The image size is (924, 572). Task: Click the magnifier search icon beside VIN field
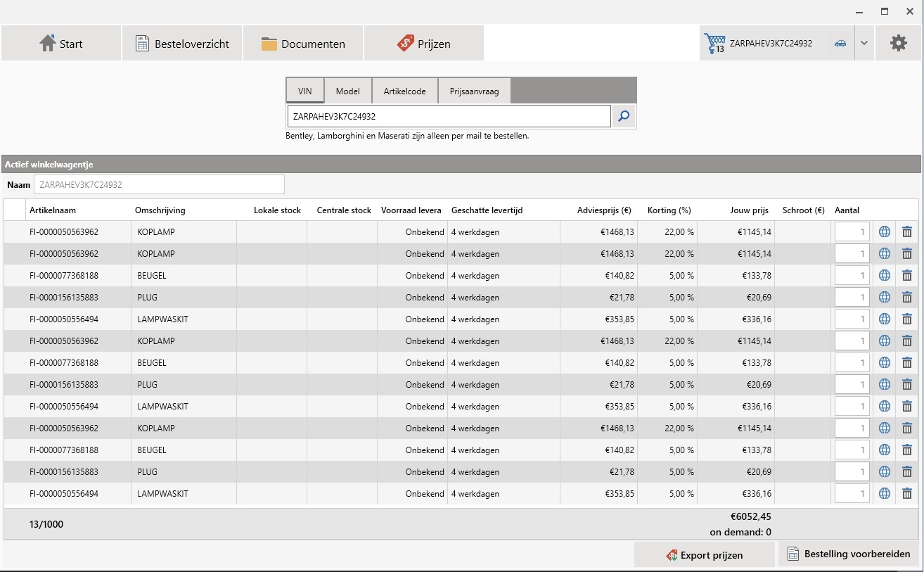click(x=623, y=117)
